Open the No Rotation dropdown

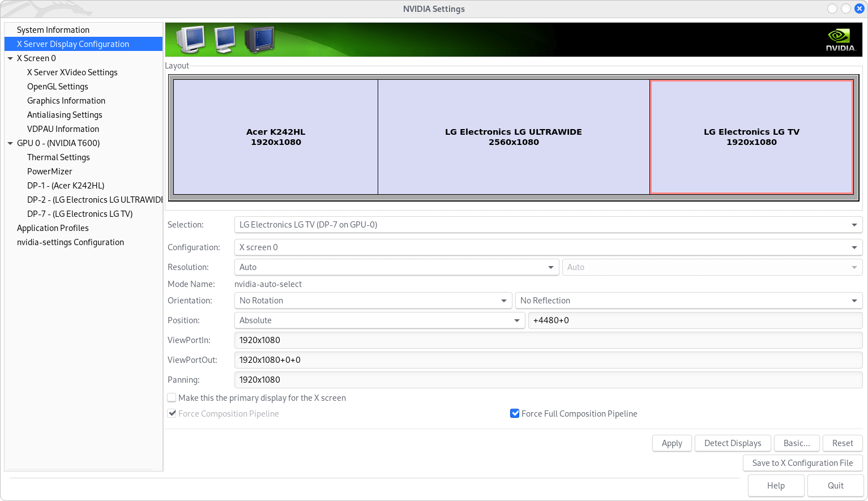point(373,301)
